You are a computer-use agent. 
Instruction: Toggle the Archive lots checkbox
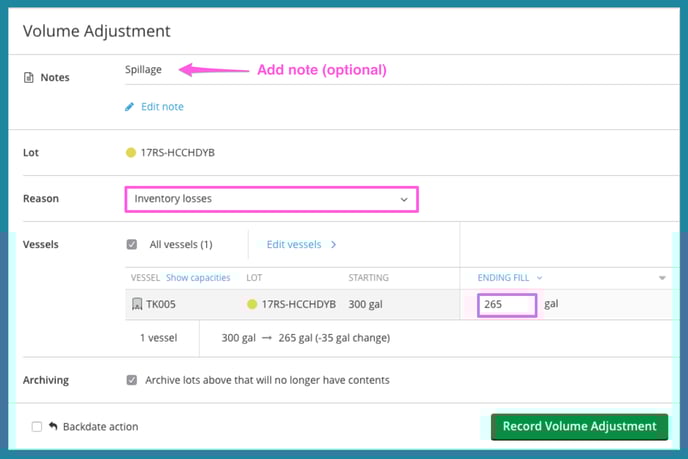tap(132, 380)
